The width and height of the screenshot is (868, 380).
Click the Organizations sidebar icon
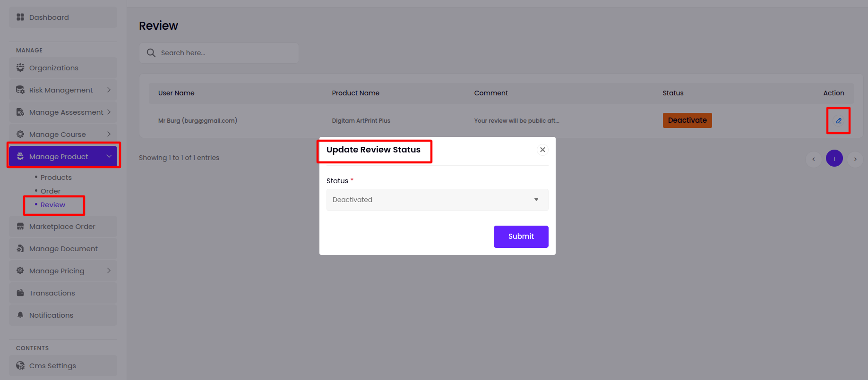20,68
